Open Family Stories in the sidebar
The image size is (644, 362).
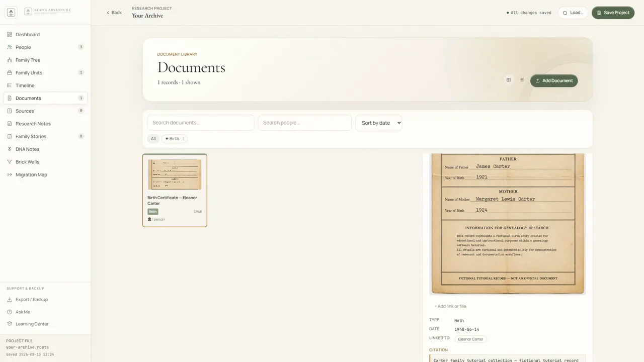tap(45, 136)
